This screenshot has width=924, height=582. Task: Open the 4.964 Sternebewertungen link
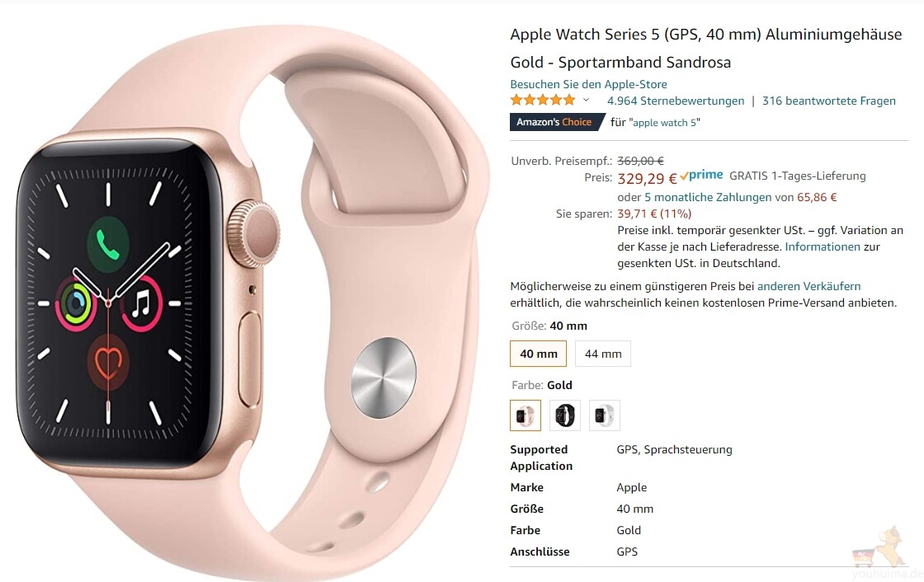676,101
